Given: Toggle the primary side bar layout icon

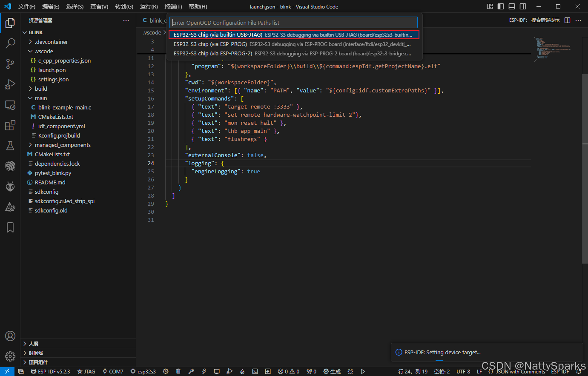Looking at the screenshot, I should click(x=501, y=6).
